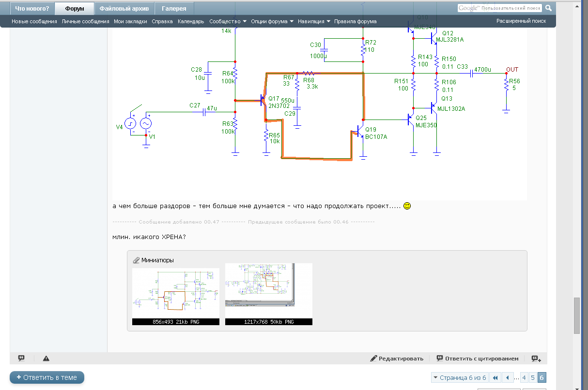
Task: Open Новые сообщения link
Action: point(34,21)
